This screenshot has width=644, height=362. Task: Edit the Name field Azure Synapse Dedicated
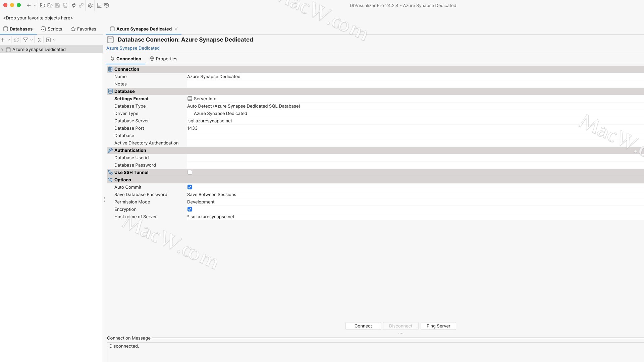[415, 76]
